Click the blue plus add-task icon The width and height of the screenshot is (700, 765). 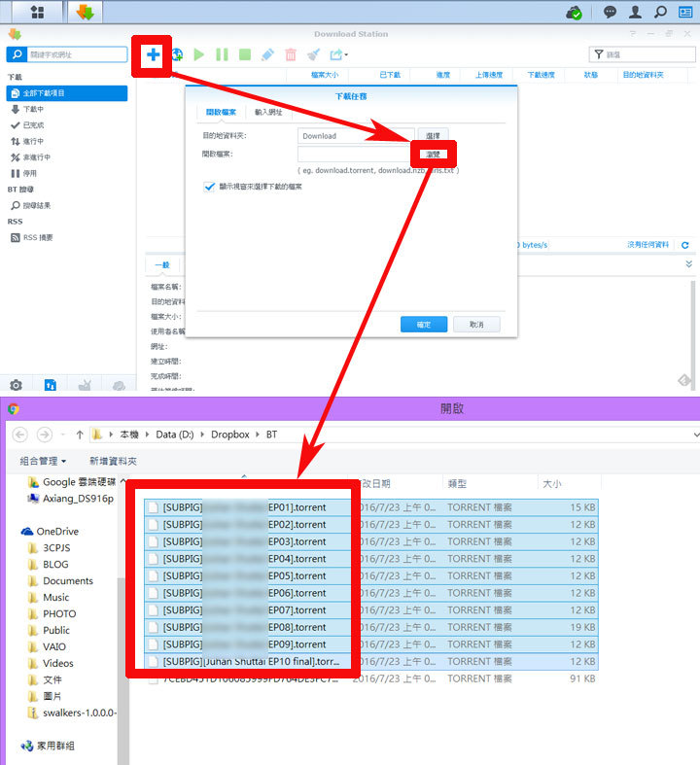point(154,54)
